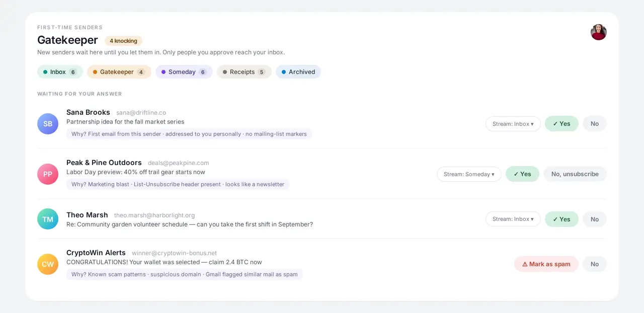644x313 pixels.
Task: Click the Why Known scam patterns chip
Action: point(184,274)
